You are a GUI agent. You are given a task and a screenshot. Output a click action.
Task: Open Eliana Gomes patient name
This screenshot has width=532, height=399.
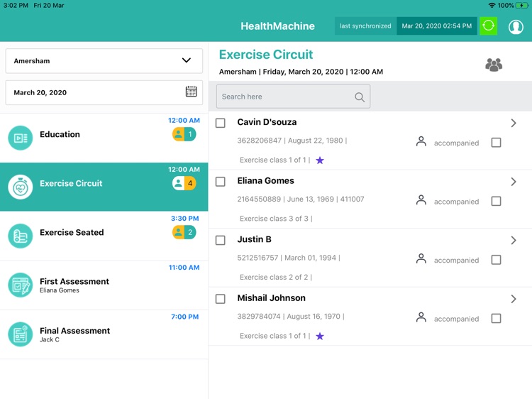[265, 180]
